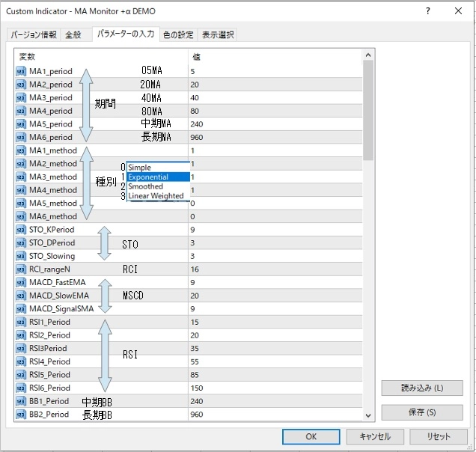Edit the MA1_period value 5
The height and width of the screenshot is (452, 476).
[x=275, y=71]
